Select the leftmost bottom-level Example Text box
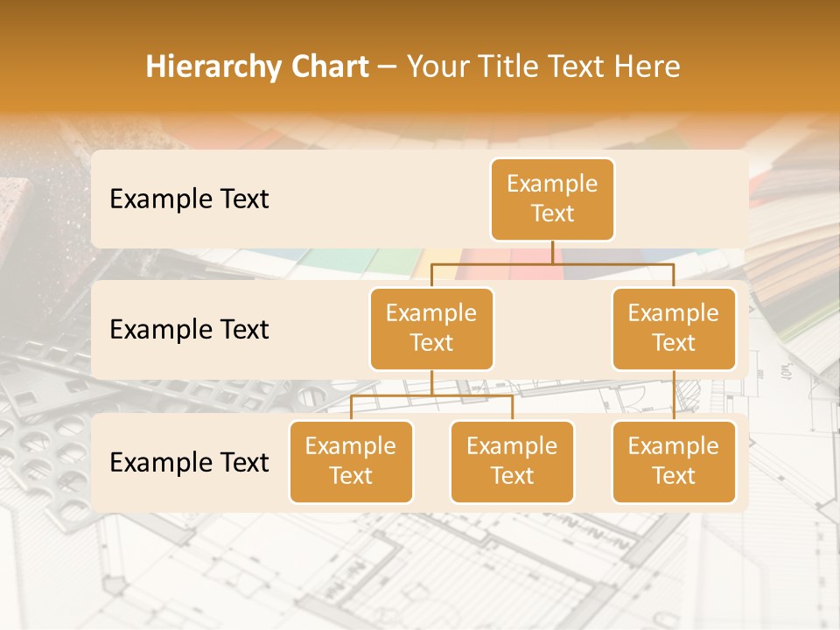840x630 pixels. coord(351,462)
